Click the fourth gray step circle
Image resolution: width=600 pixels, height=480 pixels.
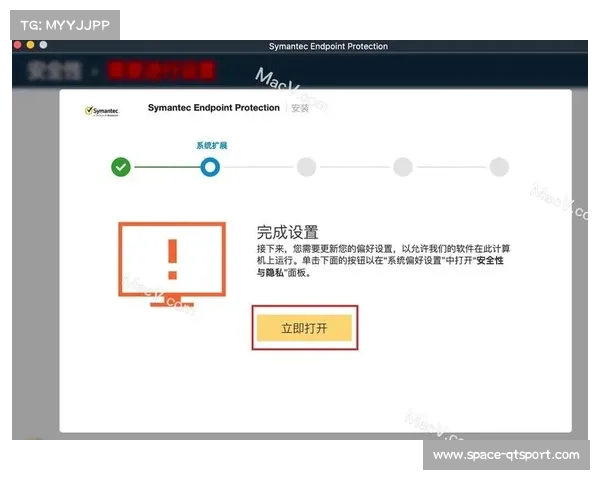(403, 167)
